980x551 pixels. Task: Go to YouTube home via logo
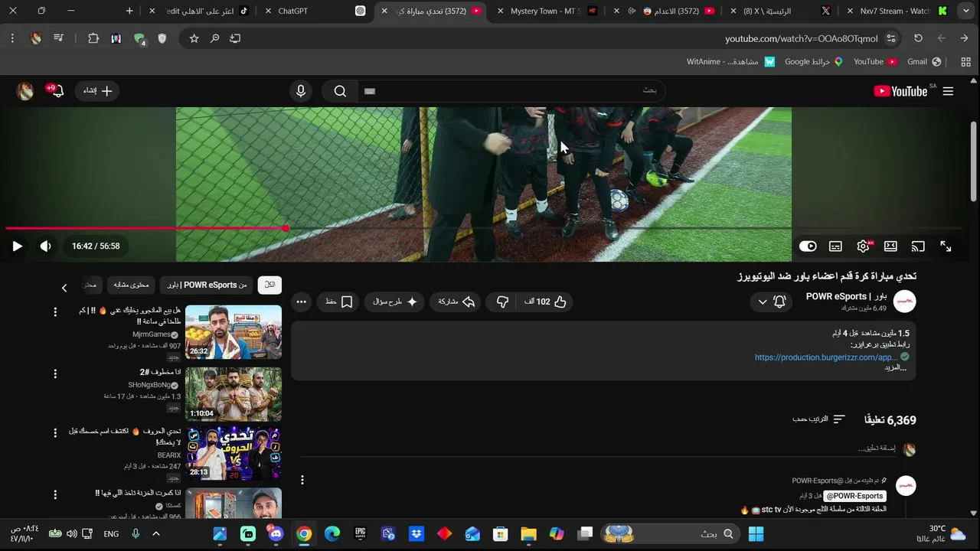pos(900,91)
